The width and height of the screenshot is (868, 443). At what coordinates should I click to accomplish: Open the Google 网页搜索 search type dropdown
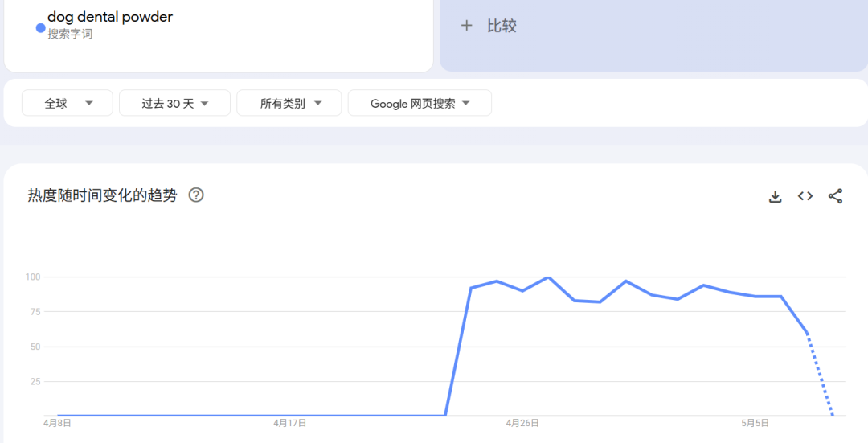point(419,103)
